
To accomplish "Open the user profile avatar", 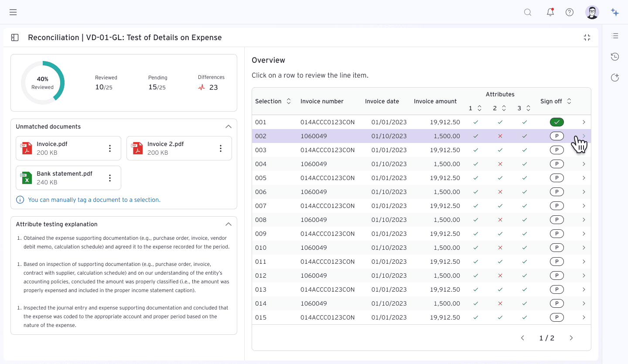I will coord(592,12).
